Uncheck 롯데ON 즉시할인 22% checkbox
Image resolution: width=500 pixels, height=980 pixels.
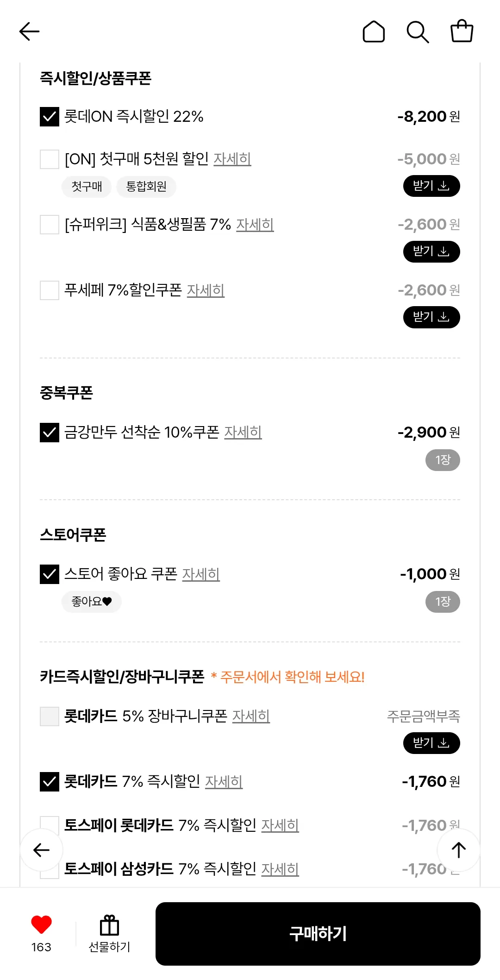(50, 117)
